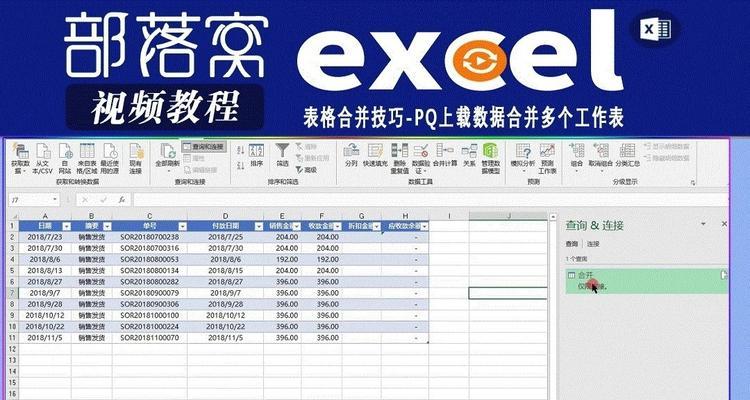Open the 单号 column filter dropdown
The image size is (750, 400).
click(182, 226)
